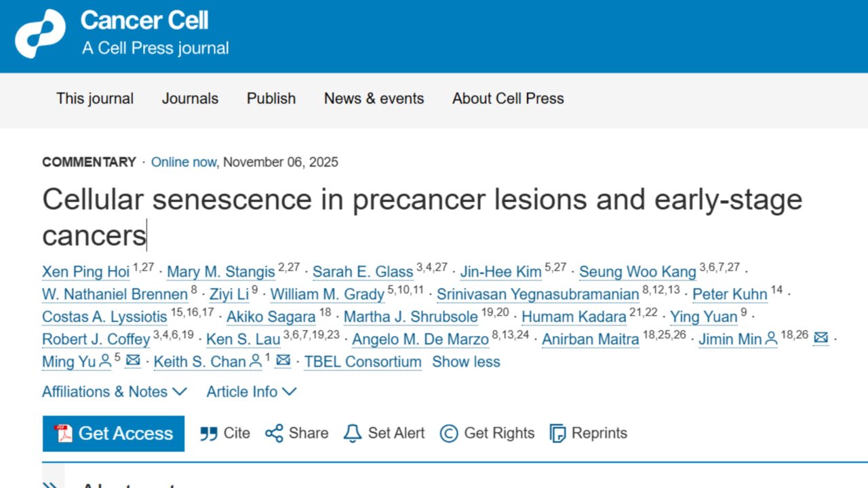The image size is (868, 488).
Task: Collapse the author list via Show less
Action: tap(466, 362)
